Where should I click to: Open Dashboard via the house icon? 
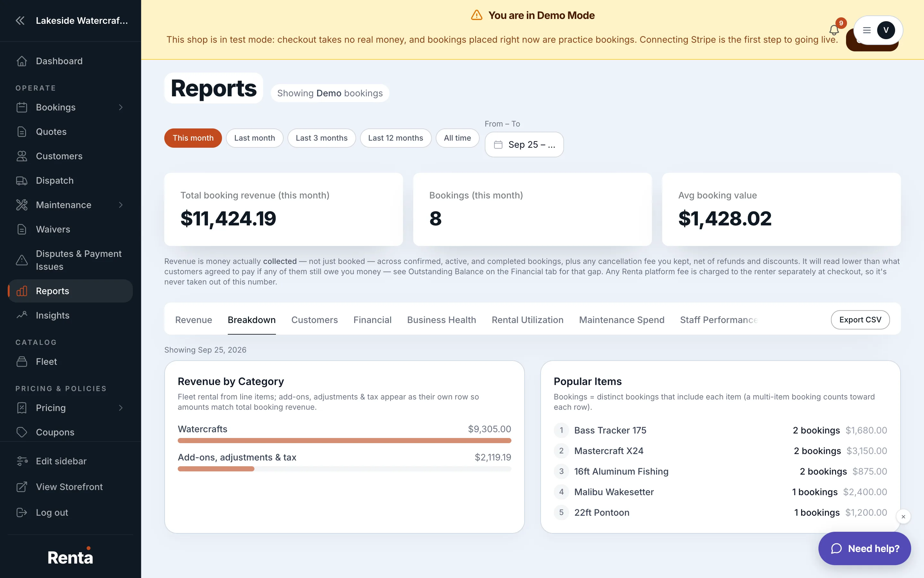22,61
